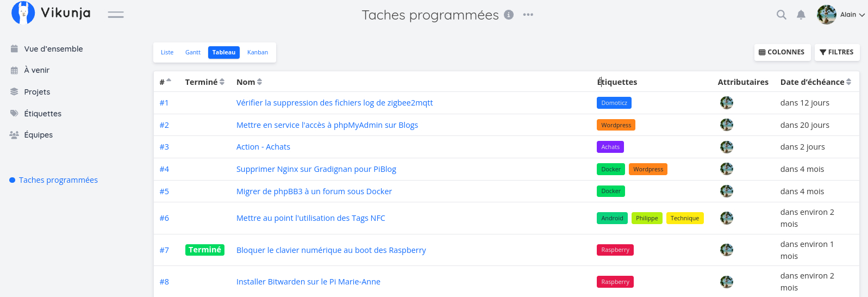This screenshot has height=297, width=868.
Task: Open Équipes in the sidebar
Action: [x=38, y=135]
